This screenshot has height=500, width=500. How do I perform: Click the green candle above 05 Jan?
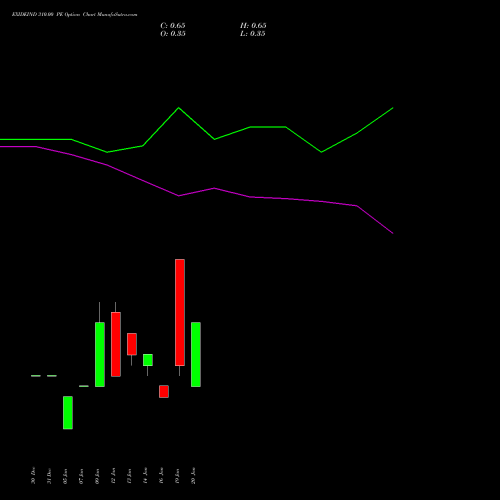pyautogui.click(x=68, y=413)
